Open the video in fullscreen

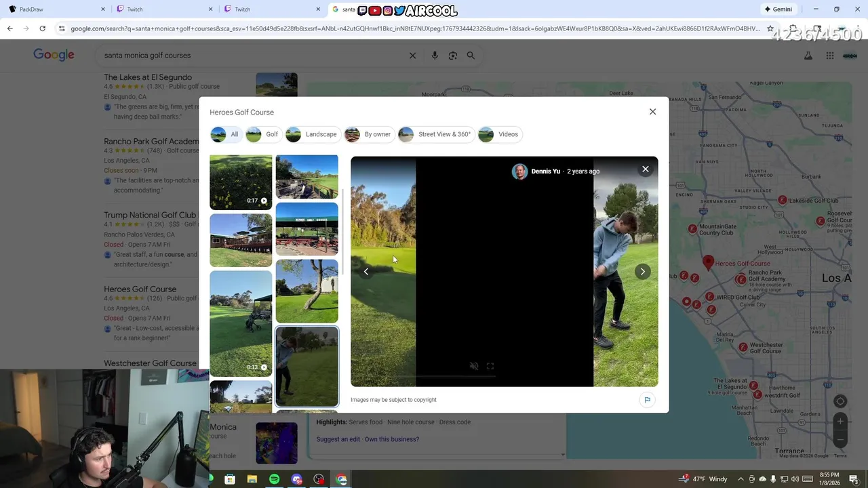pos(490,366)
